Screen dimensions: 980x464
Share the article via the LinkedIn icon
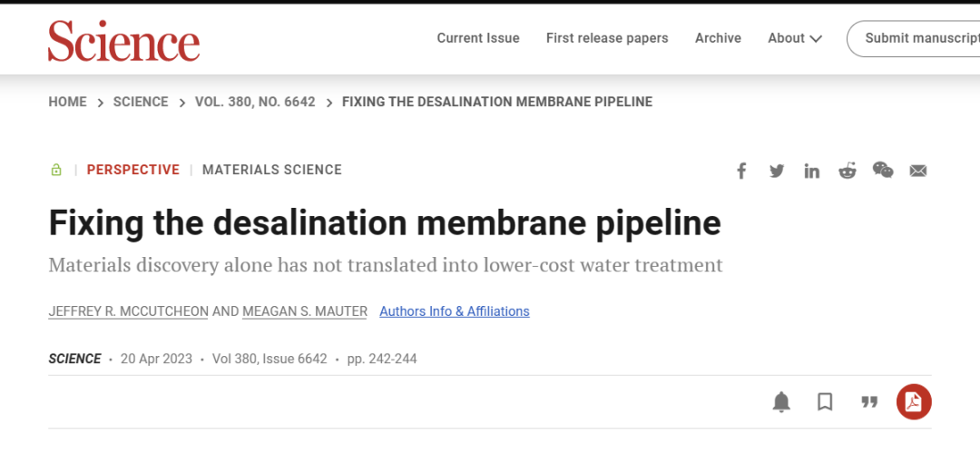coord(811,171)
